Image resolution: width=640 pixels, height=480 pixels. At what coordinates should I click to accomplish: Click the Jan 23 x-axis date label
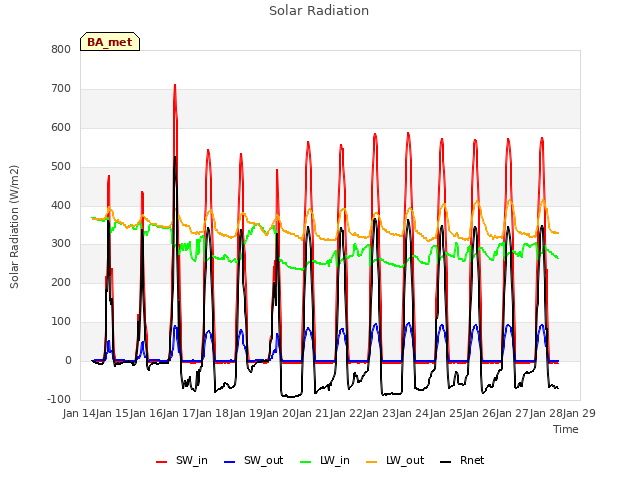click(x=379, y=413)
